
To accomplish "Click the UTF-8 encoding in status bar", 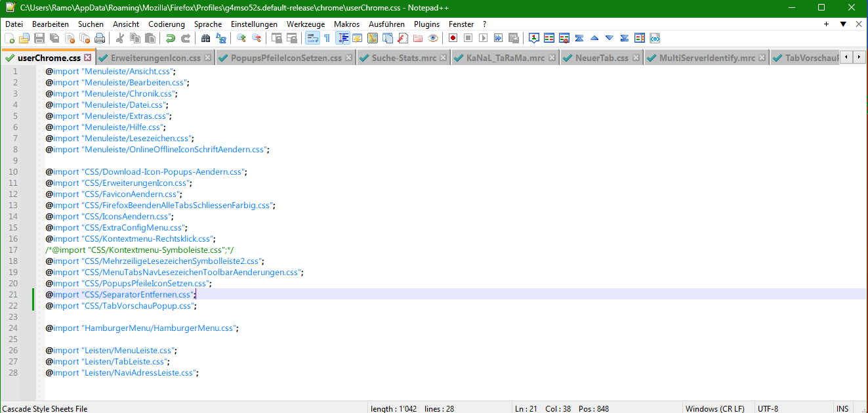I will (768, 408).
